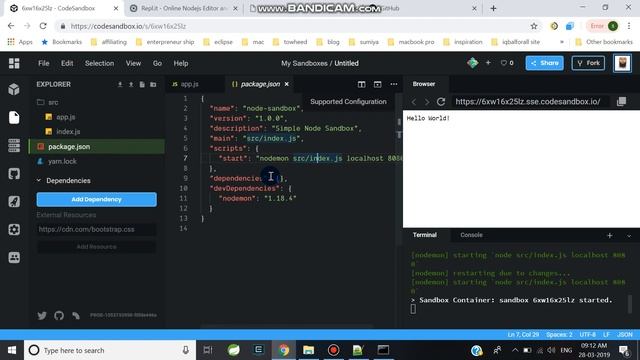Select the Browser preview tab
The image size is (640, 360).
click(424, 84)
